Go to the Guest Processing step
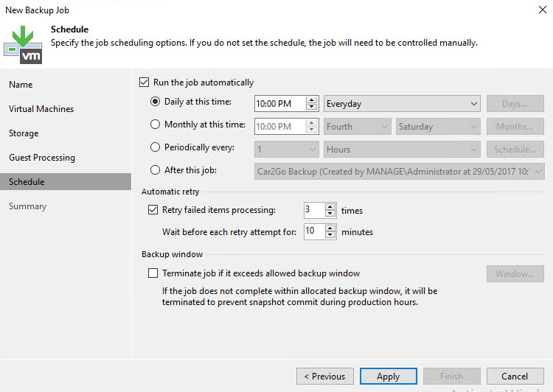This screenshot has width=553, height=392. 42,158
